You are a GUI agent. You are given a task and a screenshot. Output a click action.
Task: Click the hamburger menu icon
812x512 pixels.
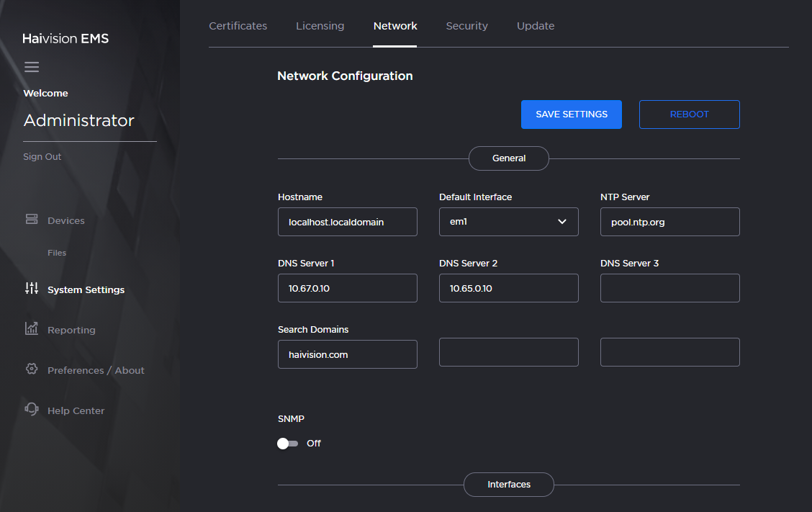32,66
